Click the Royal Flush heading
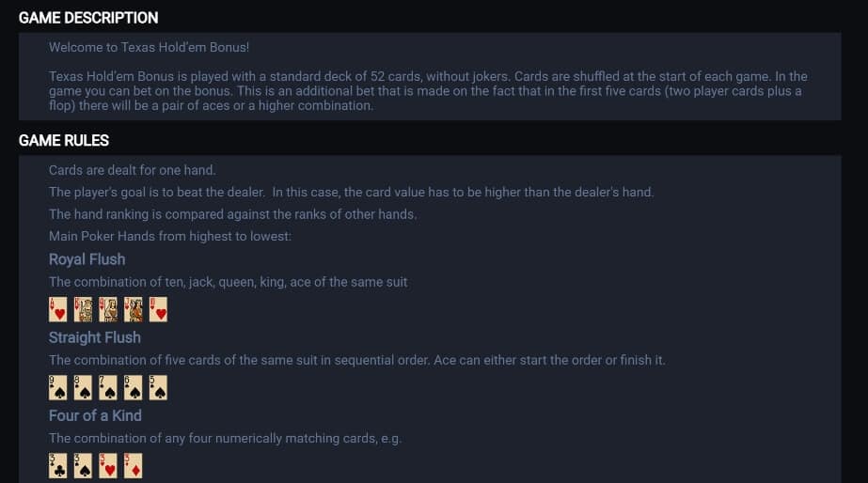Viewport: 868px width, 483px height. [87, 259]
